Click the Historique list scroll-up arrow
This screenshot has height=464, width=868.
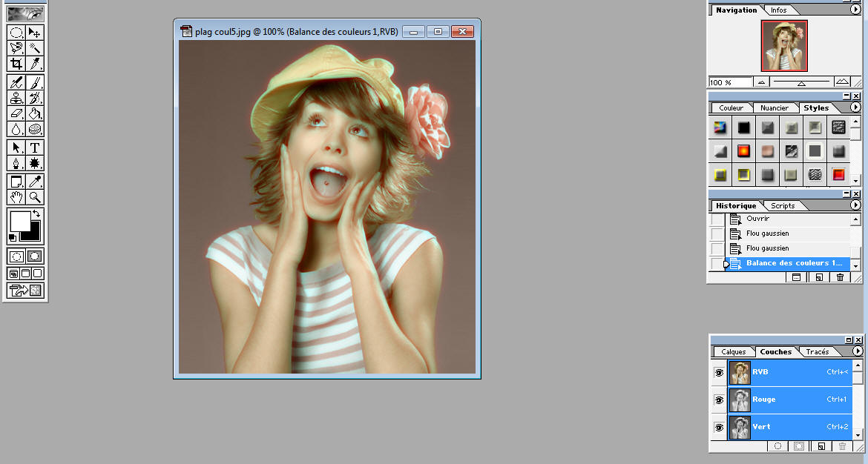856,219
